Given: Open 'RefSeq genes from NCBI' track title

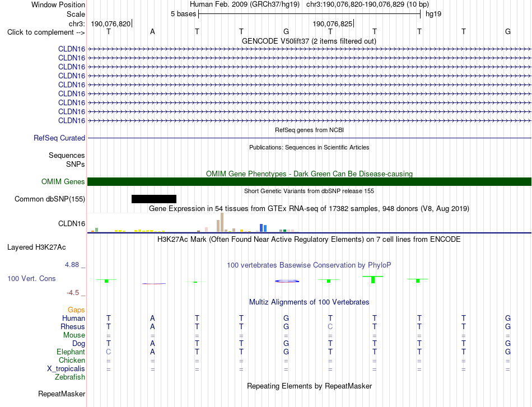Looking at the screenshot, I should click(x=309, y=130).
